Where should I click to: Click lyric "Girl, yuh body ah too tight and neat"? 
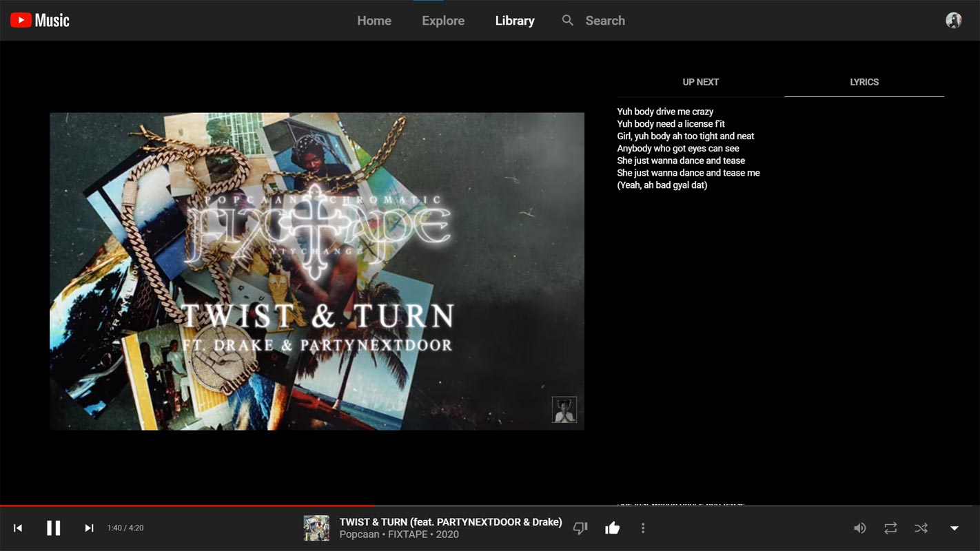(x=686, y=136)
